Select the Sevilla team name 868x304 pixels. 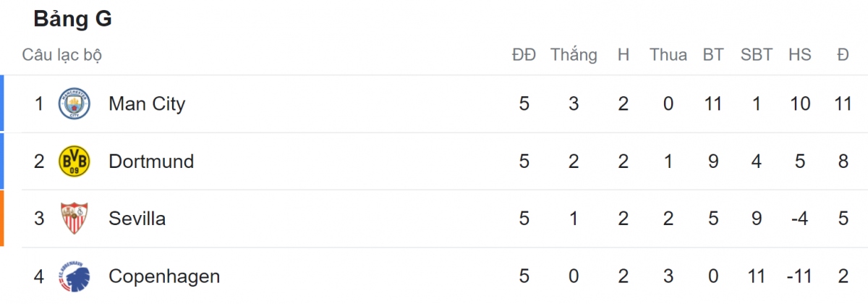[137, 219]
